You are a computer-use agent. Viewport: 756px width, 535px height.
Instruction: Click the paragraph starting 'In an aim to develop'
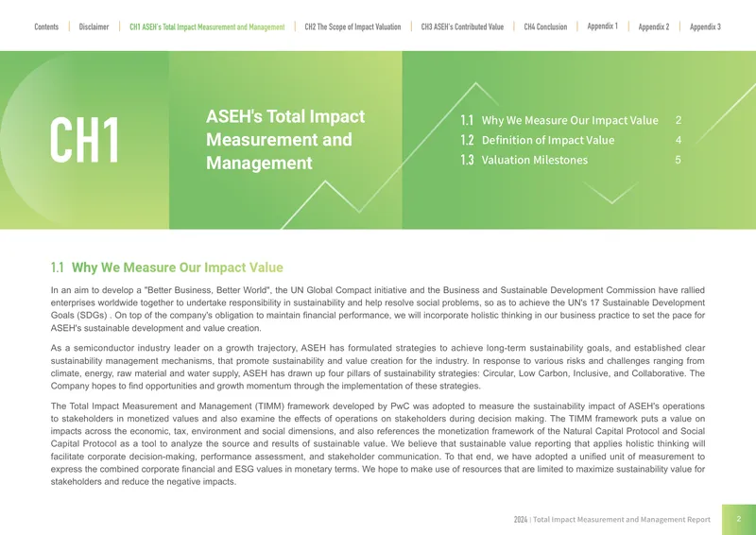click(377, 309)
